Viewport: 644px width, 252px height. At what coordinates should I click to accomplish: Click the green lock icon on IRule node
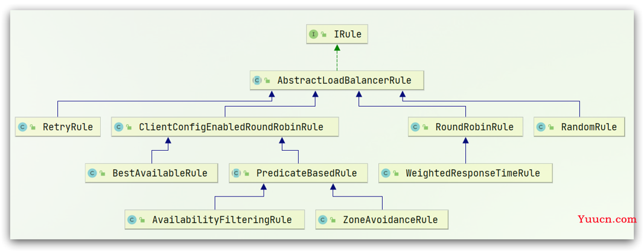pyautogui.click(x=324, y=35)
